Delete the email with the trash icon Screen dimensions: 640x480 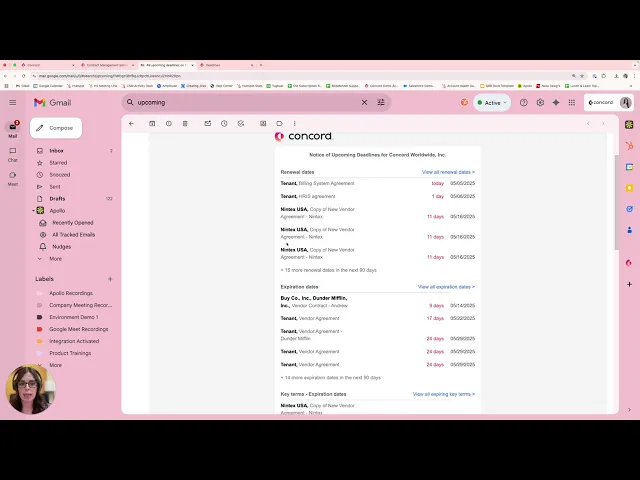pos(185,124)
